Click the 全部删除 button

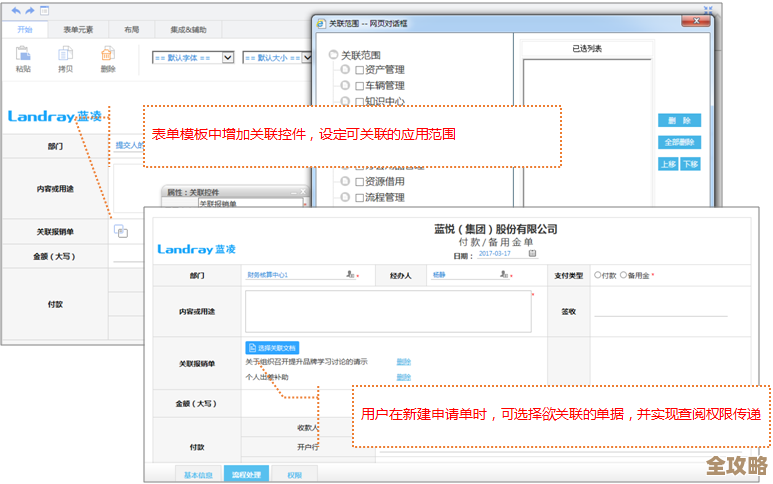pyautogui.click(x=679, y=142)
